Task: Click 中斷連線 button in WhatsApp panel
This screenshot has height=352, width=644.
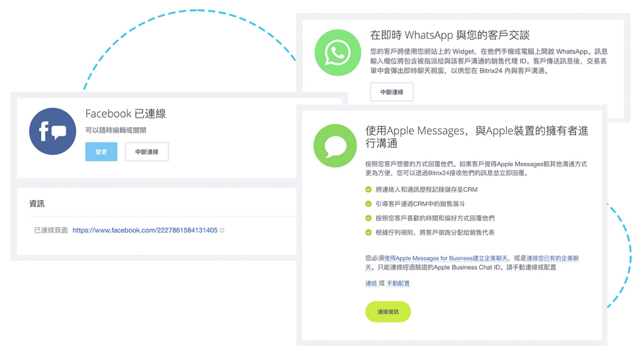Action: coord(392,92)
